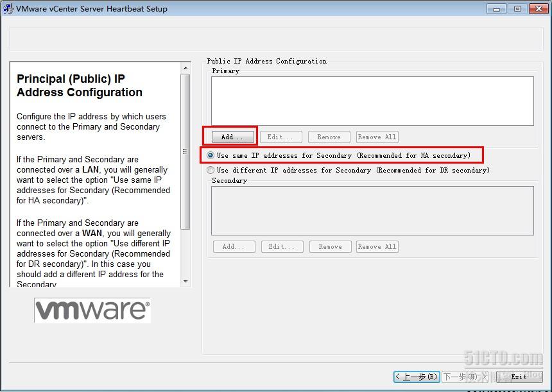
Task: Click Remove under the Primary list
Action: pos(329,137)
